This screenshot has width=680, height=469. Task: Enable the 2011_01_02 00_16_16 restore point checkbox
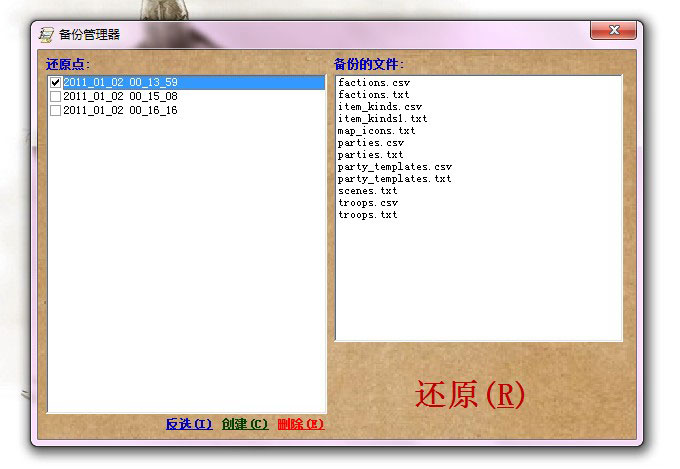56,111
